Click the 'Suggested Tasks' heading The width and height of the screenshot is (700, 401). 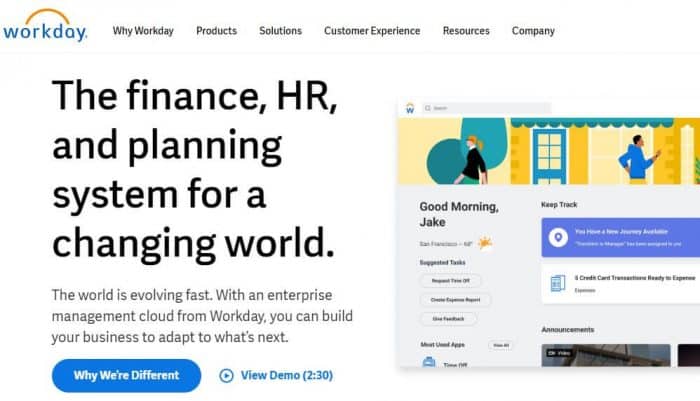tap(442, 263)
